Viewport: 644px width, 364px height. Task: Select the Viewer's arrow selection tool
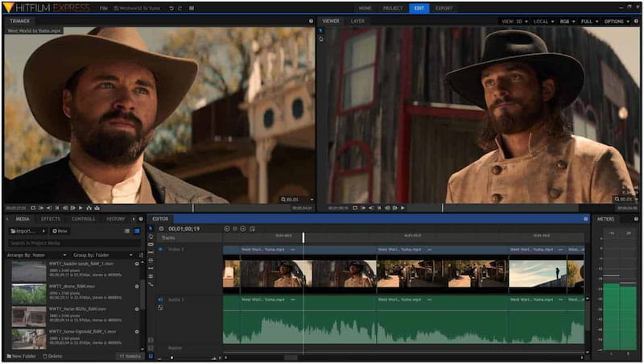click(x=320, y=31)
